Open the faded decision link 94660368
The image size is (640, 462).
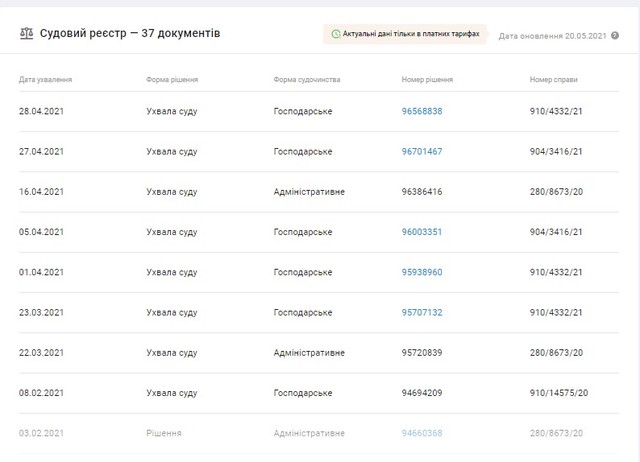(421, 433)
